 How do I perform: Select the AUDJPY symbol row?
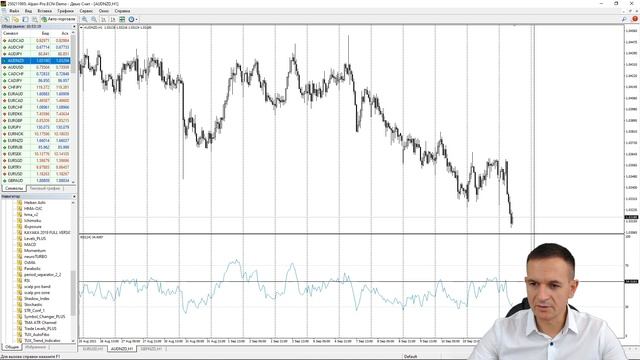tap(36, 54)
